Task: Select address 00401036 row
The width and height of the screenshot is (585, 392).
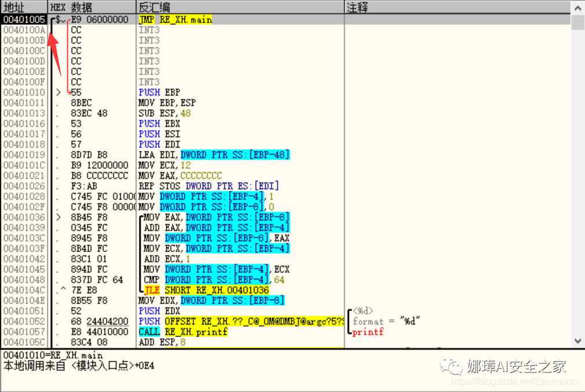Action: [x=24, y=217]
